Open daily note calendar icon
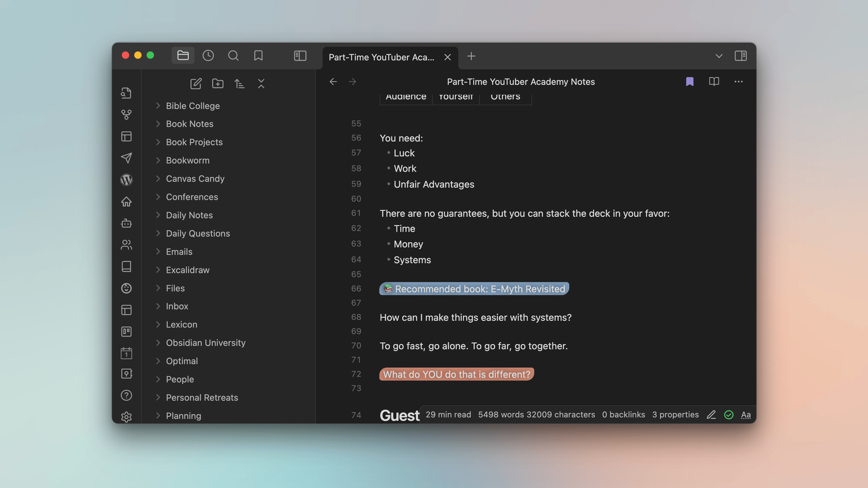Viewport: 868px width, 488px height. [x=126, y=353]
